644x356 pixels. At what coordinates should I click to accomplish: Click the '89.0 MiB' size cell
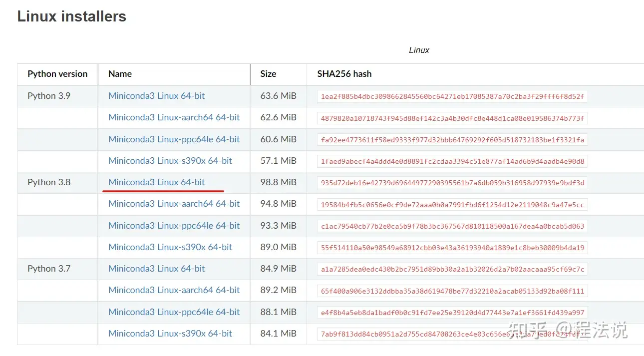click(279, 247)
